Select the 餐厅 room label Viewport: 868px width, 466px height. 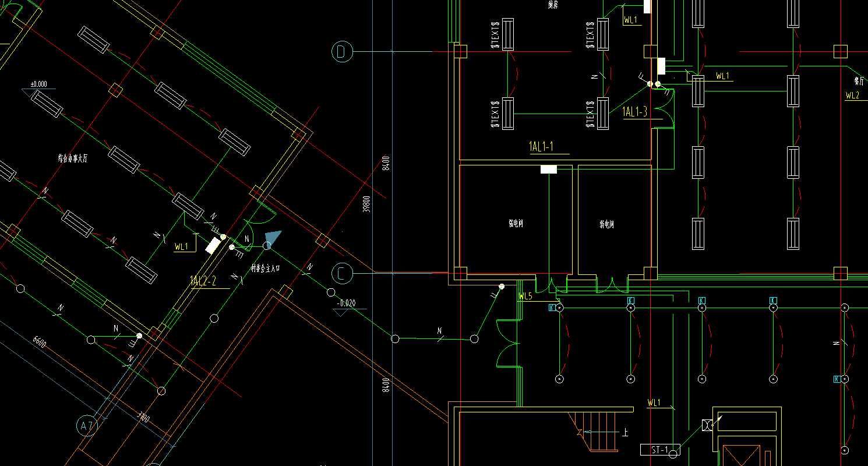coord(858,81)
